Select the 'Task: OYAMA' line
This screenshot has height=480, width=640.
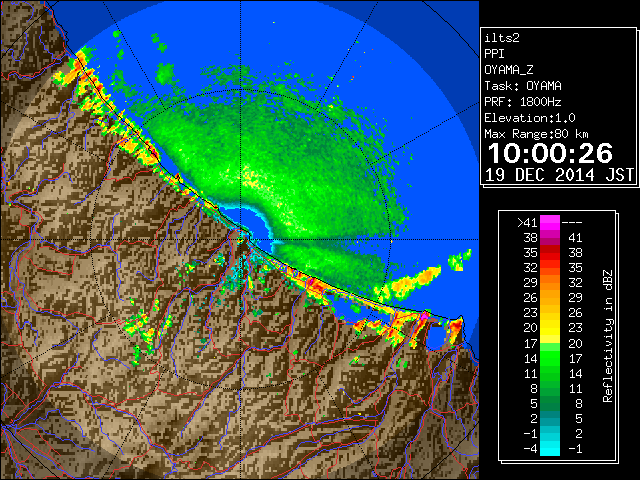coord(523,86)
